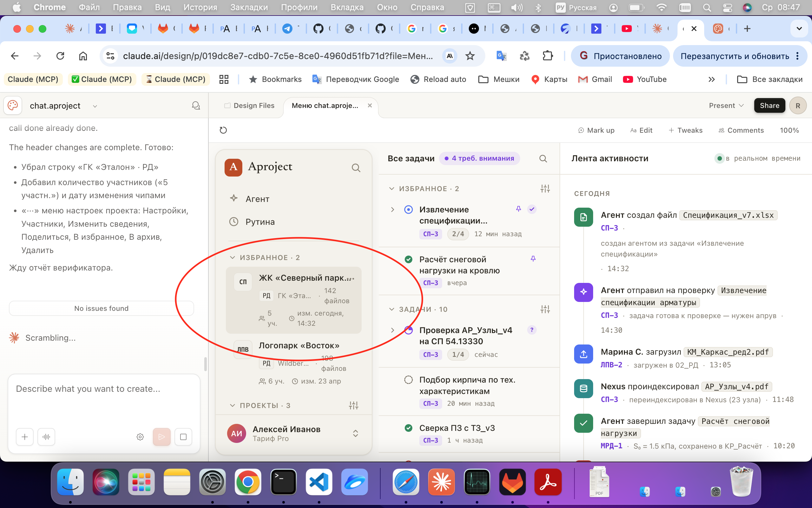Click the chat panel vertical scrollbar
812x508 pixels.
pos(205,364)
